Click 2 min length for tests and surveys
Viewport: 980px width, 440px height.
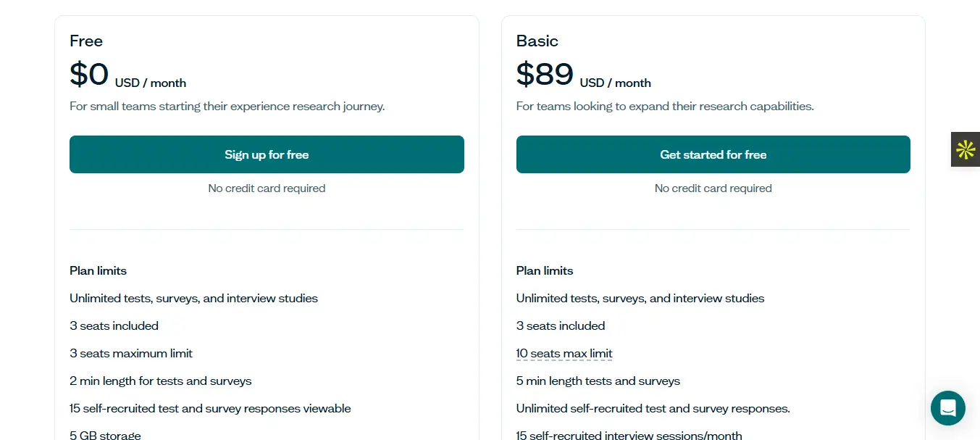point(161,381)
